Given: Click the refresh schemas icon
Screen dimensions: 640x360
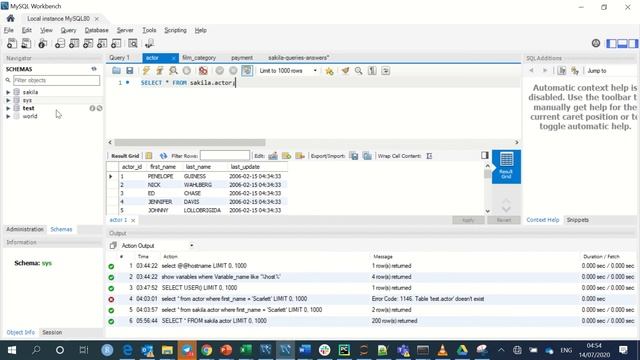Looking at the screenshot, I should coord(94,69).
